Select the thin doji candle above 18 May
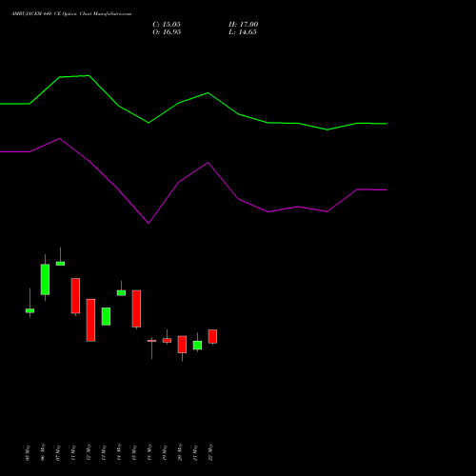This screenshot has width=476, height=476. [x=151, y=341]
